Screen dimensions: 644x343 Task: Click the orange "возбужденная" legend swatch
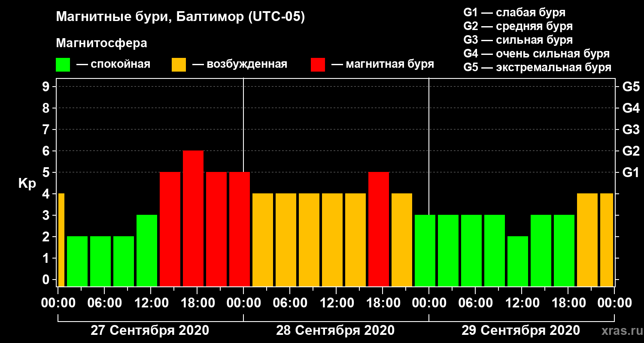tap(179, 65)
